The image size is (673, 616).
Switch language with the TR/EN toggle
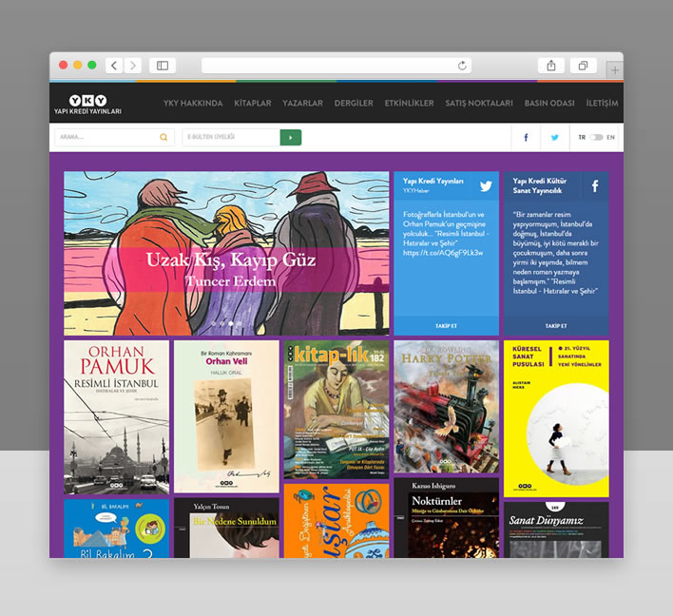point(596,138)
